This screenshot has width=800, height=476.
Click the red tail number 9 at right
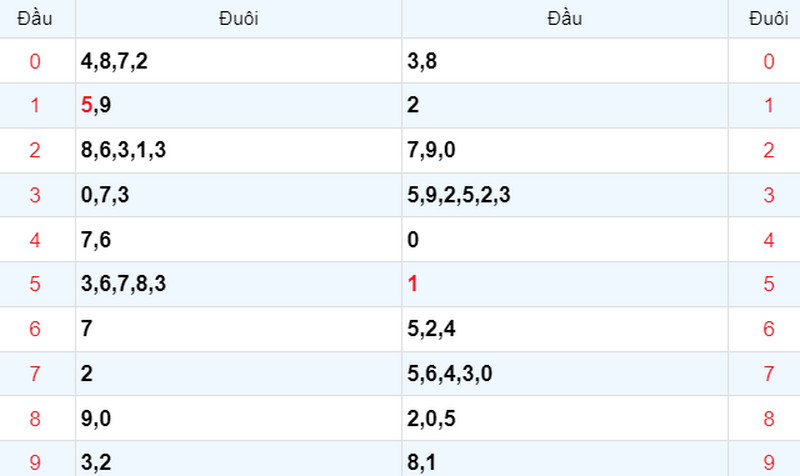point(769,463)
